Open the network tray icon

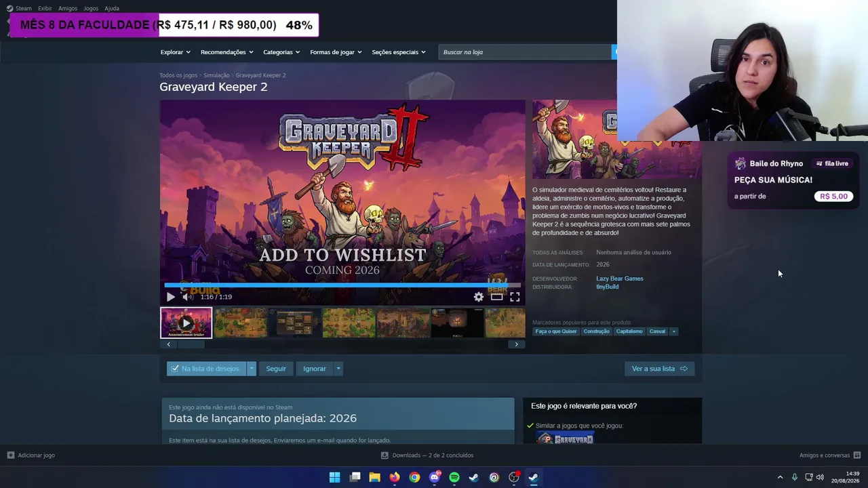coord(809,477)
